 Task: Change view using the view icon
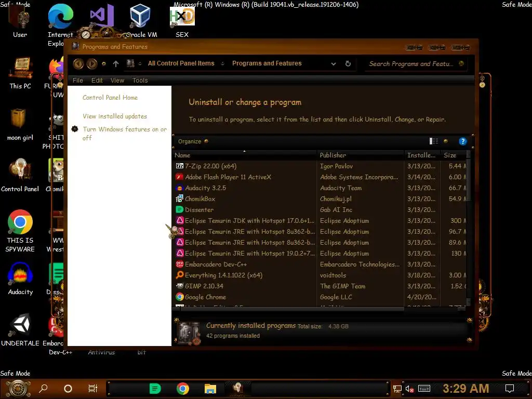coord(434,141)
